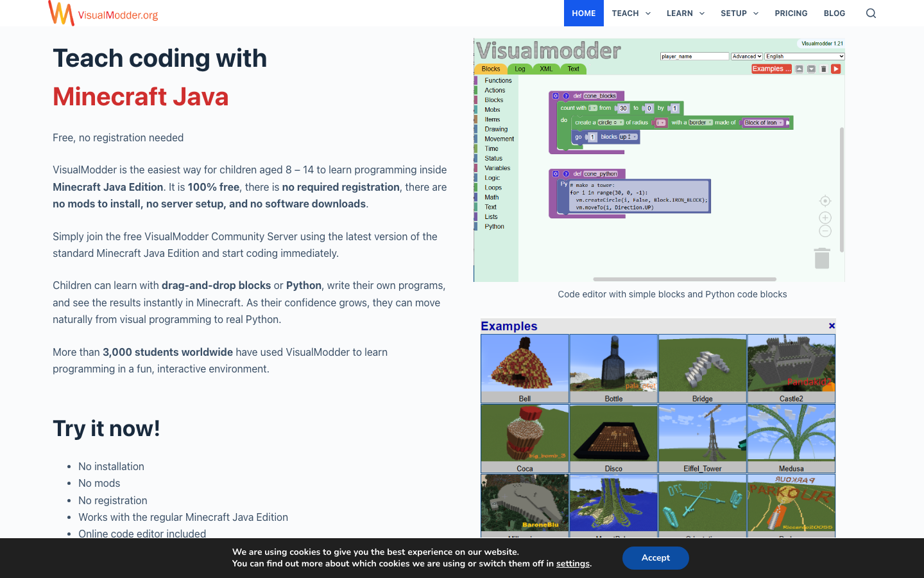
Task: Click the large workspace trash can
Action: 822,258
